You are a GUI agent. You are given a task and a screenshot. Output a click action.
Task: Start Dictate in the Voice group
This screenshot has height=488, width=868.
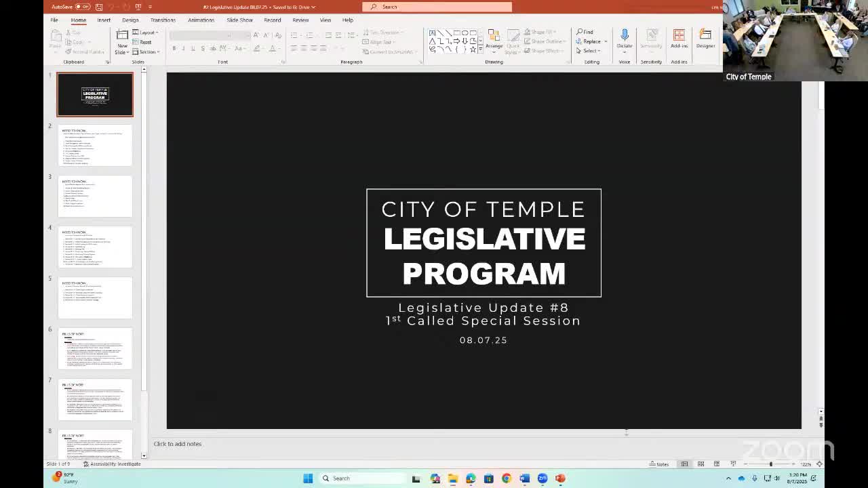pos(624,41)
